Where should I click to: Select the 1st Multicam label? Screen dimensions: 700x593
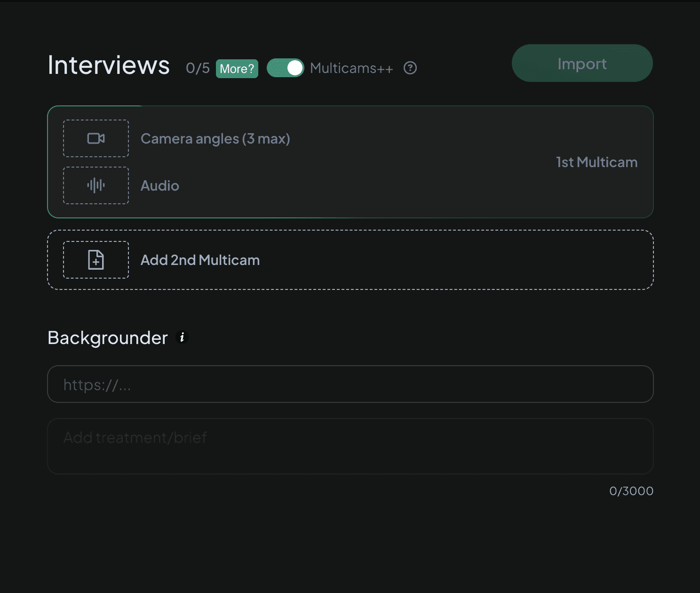[597, 162]
